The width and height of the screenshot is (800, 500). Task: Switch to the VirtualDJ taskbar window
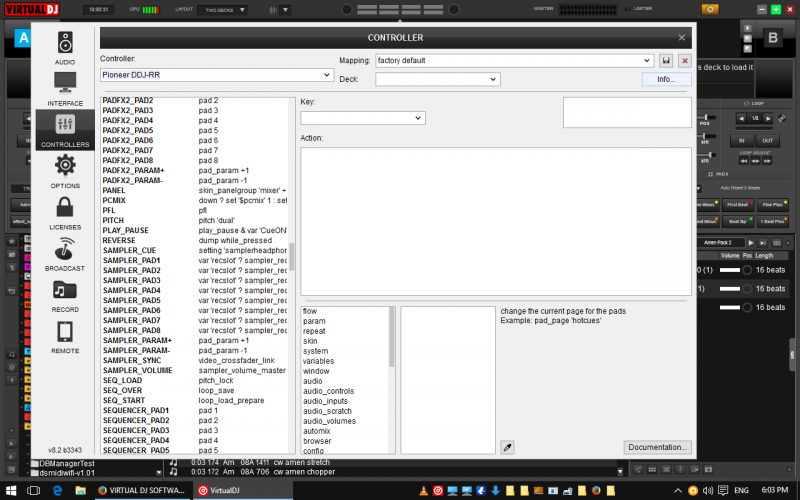[x=243, y=490]
